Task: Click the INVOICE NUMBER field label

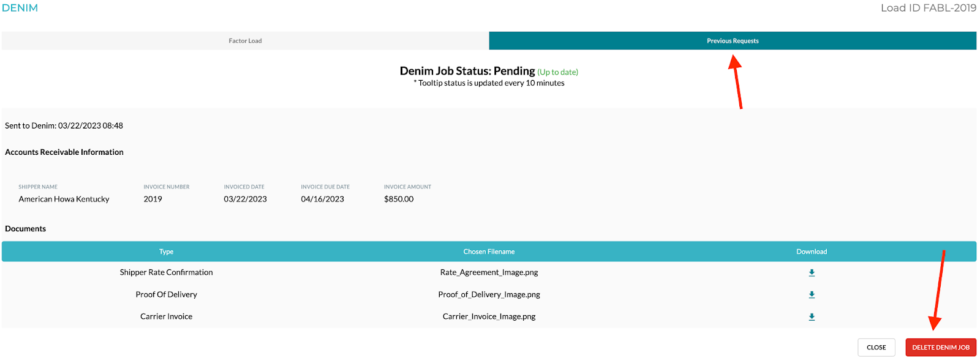Action: 167,187
